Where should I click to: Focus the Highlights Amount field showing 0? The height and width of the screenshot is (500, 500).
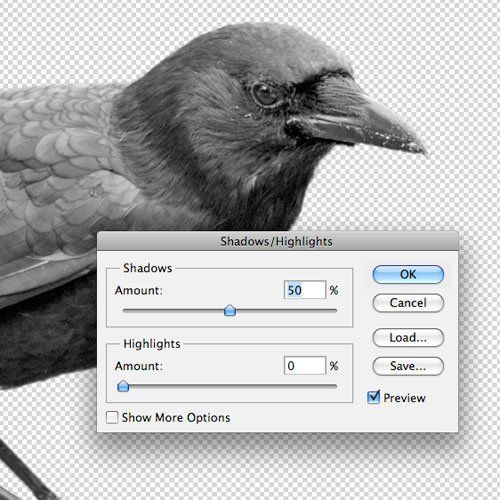[305, 365]
